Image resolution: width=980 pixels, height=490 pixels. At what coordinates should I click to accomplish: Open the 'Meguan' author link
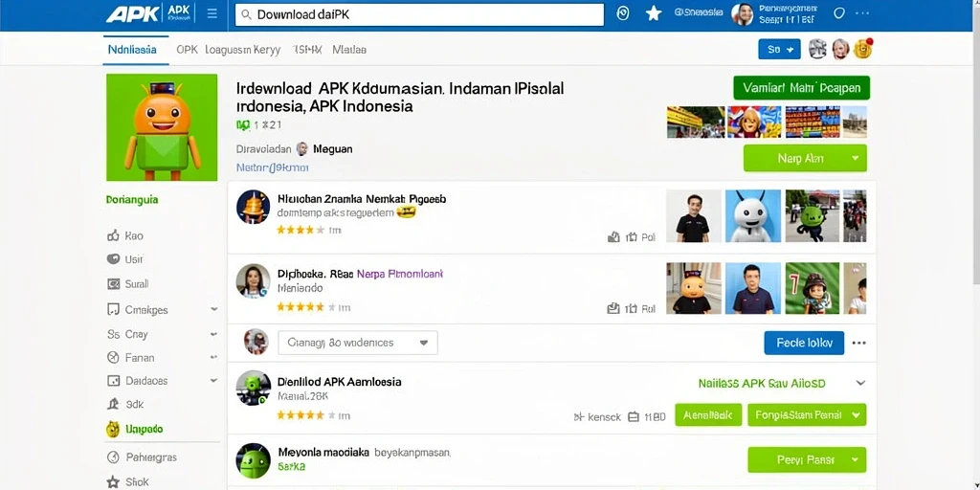pyautogui.click(x=332, y=148)
